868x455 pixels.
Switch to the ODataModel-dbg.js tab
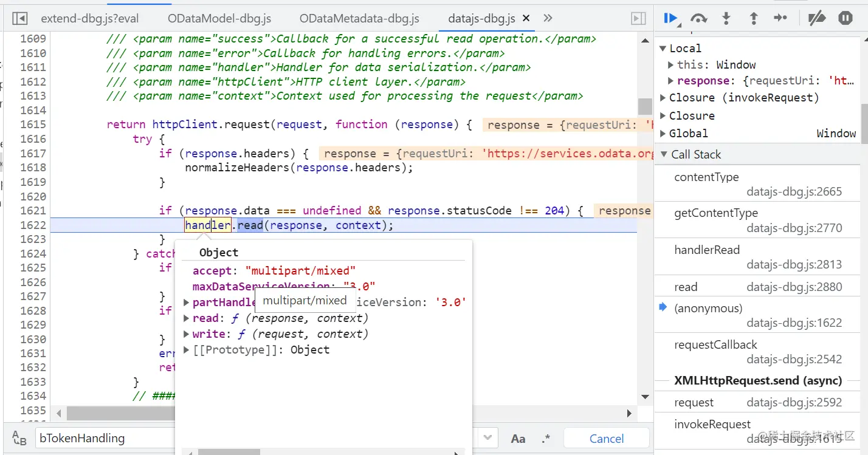[219, 18]
